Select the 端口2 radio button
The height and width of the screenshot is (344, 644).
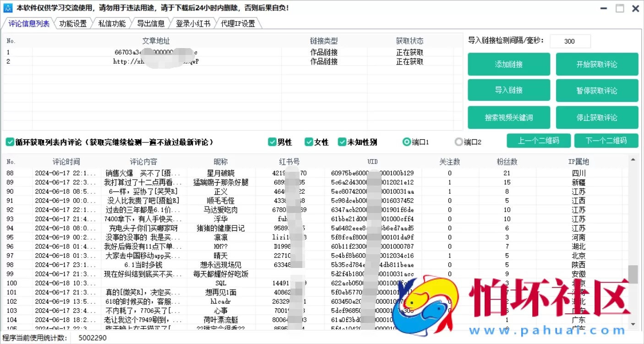[458, 142]
